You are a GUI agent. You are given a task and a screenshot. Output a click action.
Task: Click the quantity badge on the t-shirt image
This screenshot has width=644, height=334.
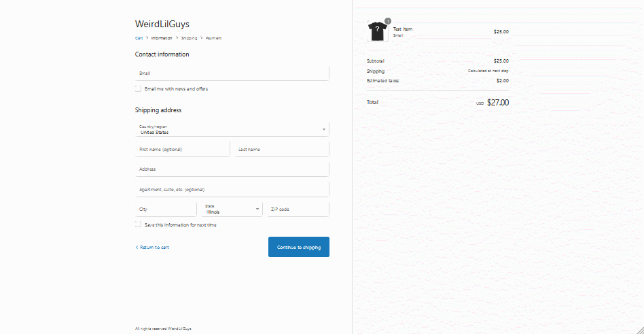click(x=388, y=21)
